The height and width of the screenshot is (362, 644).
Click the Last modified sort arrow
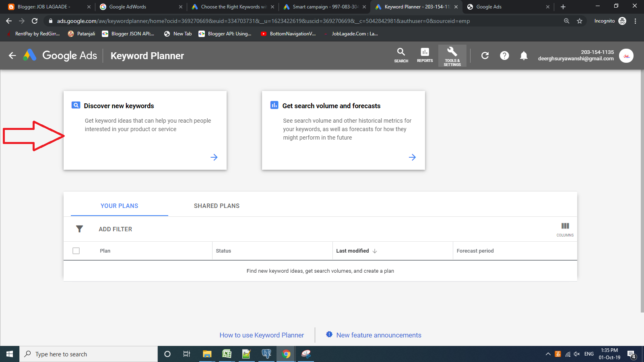375,251
